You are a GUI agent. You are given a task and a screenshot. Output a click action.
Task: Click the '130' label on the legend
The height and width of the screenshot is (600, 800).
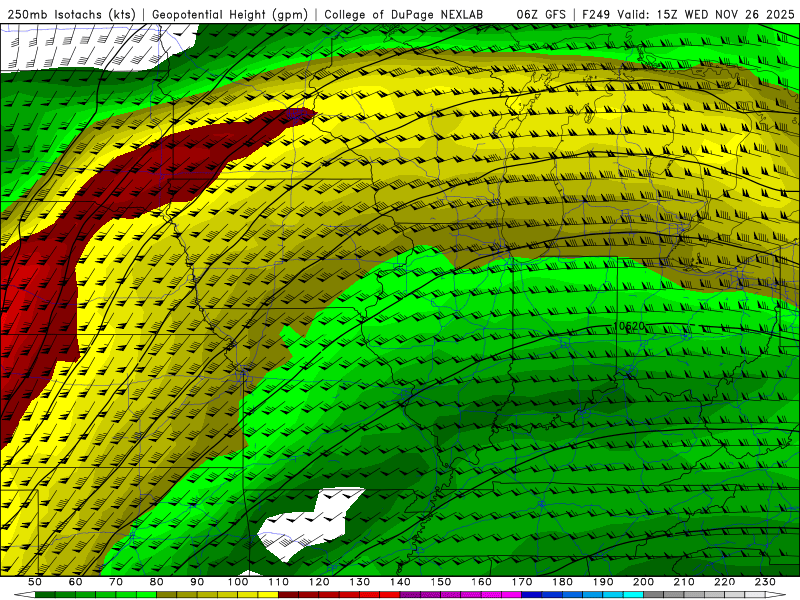click(x=359, y=582)
